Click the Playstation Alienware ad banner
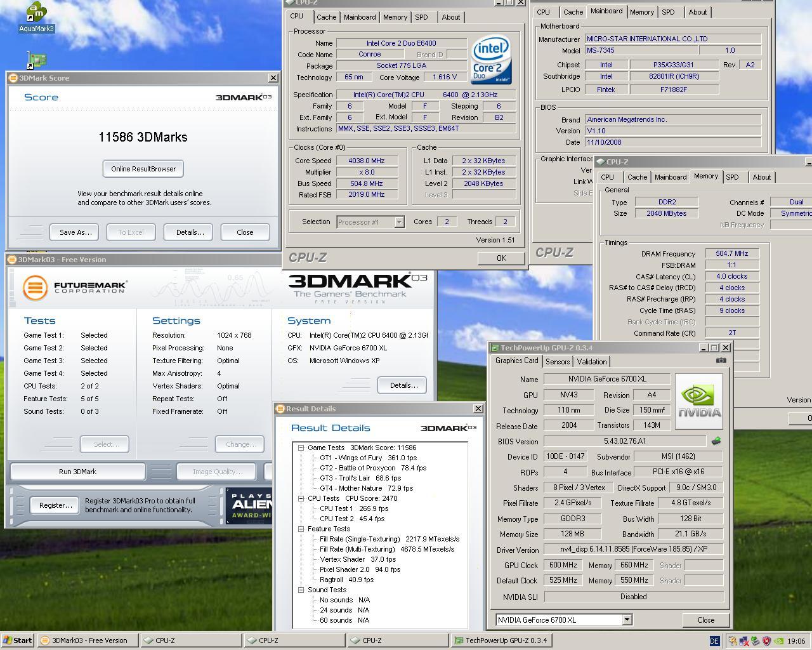The height and width of the screenshot is (650, 812). 249,505
